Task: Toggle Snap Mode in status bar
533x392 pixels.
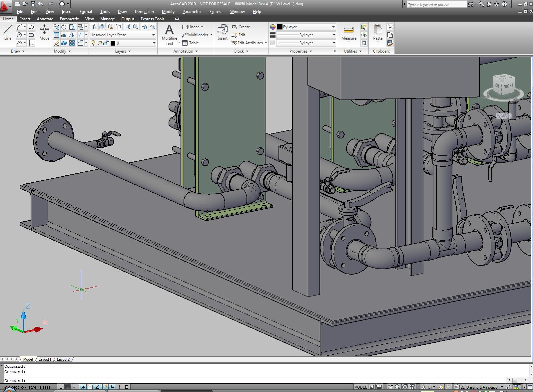Action: 61,387
